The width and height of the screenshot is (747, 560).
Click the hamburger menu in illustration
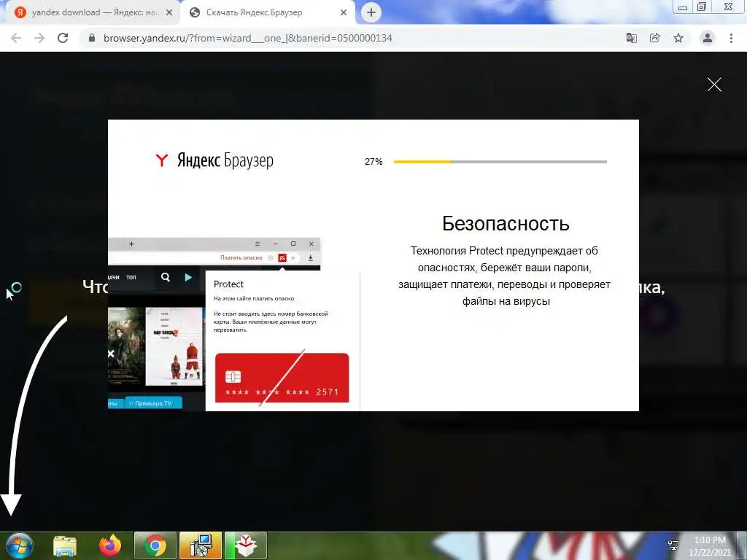click(x=258, y=244)
